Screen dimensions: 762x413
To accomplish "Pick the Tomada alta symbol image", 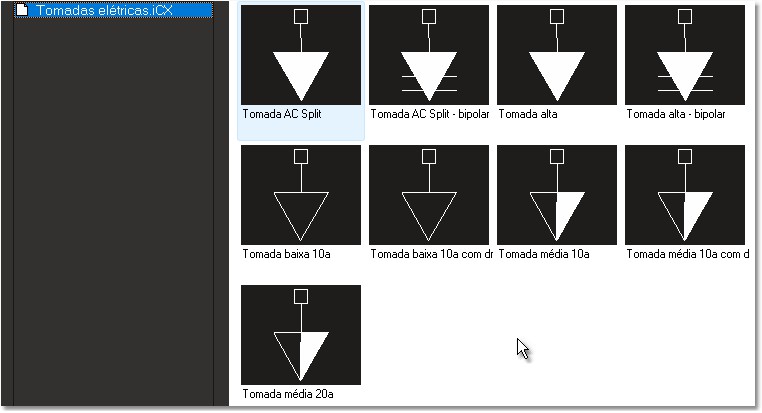I will pyautogui.click(x=557, y=55).
